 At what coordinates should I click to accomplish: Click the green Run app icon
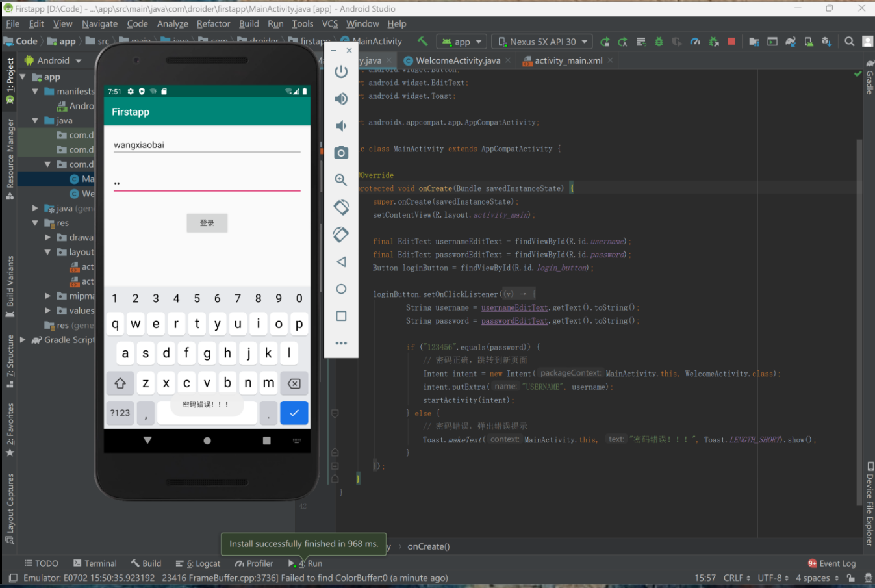pos(605,42)
